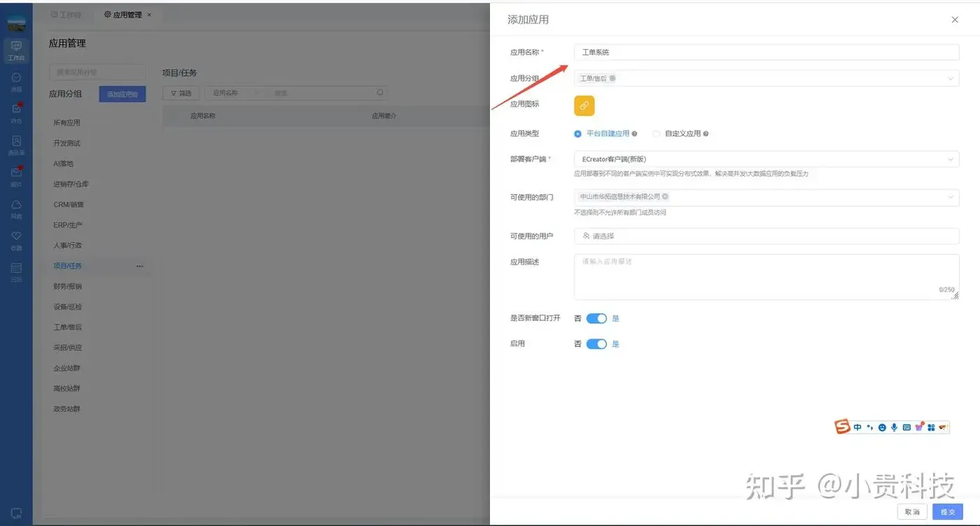Open the 通讯录 contacts panel
This screenshot has height=526, width=980.
click(x=15, y=145)
